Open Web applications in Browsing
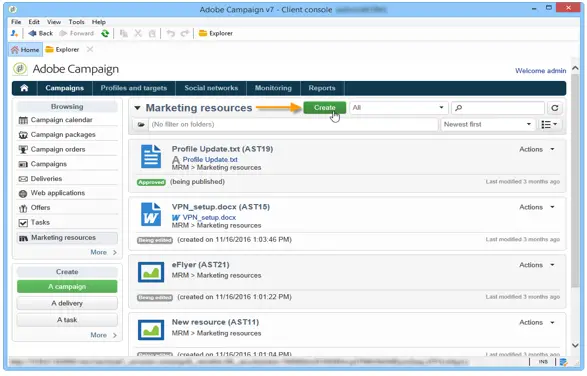Image resolution: width=587 pixels, height=376 pixels. coord(67,193)
